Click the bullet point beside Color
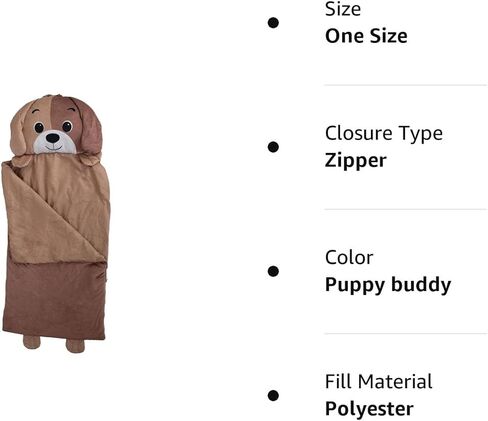 pyautogui.click(x=273, y=271)
